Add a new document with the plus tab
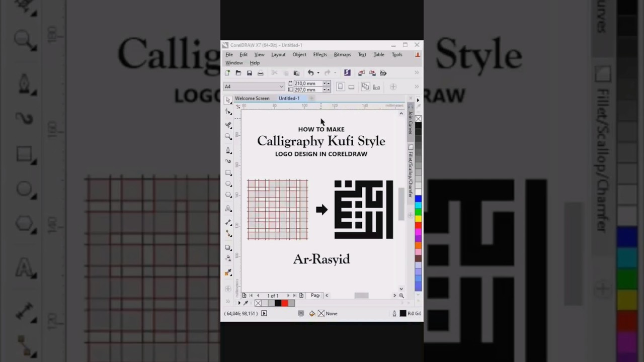The image size is (644, 362). click(311, 99)
